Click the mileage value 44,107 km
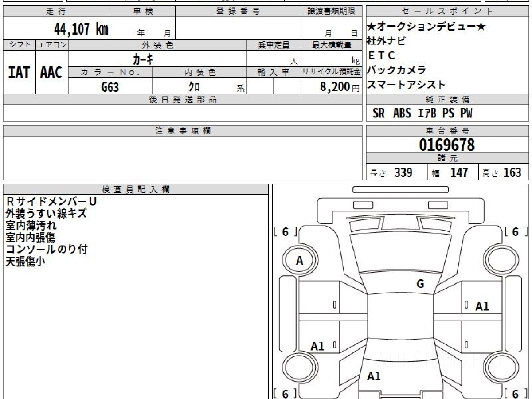 (x=81, y=29)
